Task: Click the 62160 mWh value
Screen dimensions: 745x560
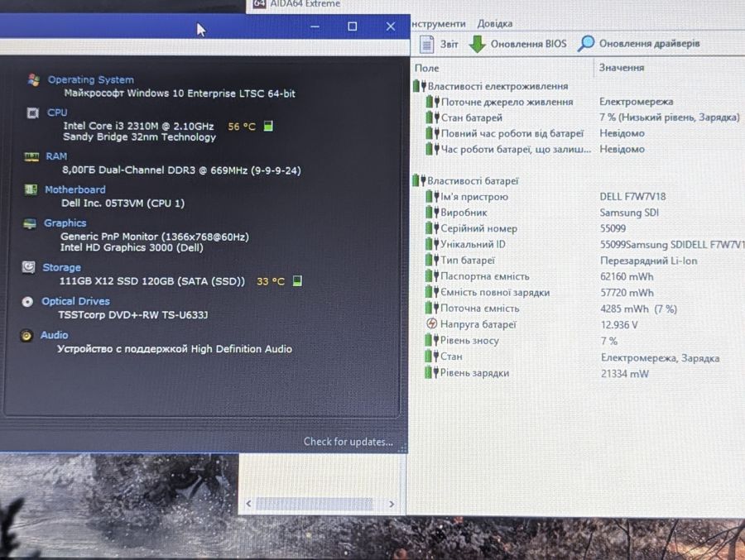Action: tap(627, 276)
